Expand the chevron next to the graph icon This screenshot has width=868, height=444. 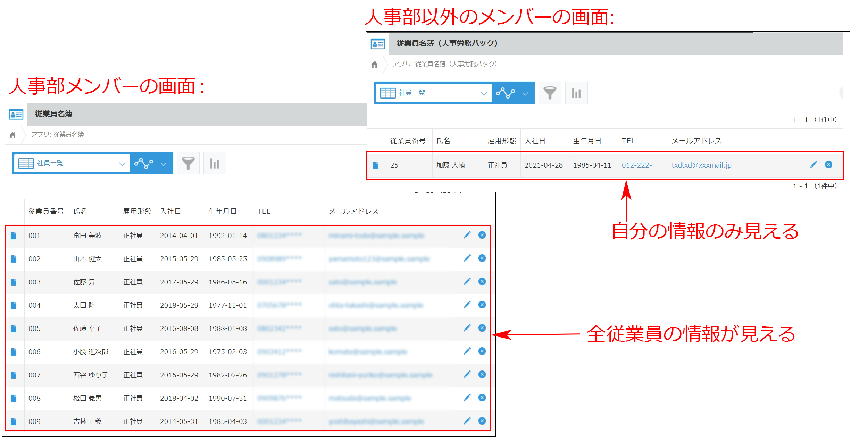163,163
